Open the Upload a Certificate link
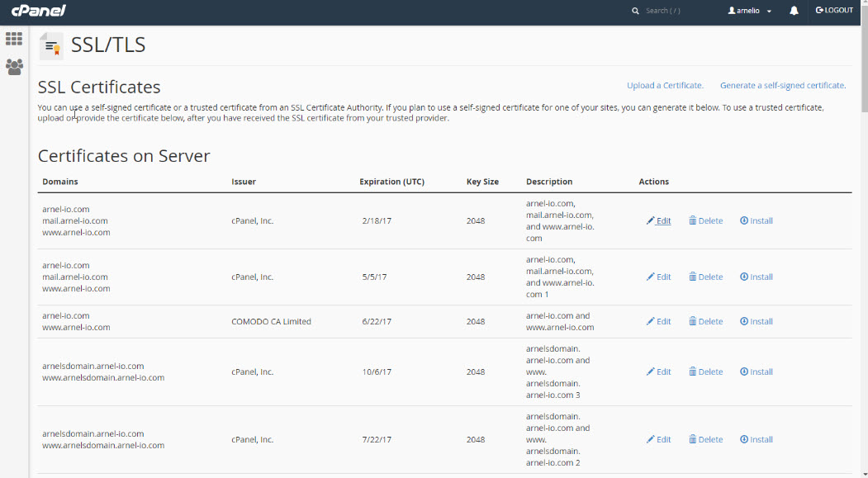 (665, 86)
